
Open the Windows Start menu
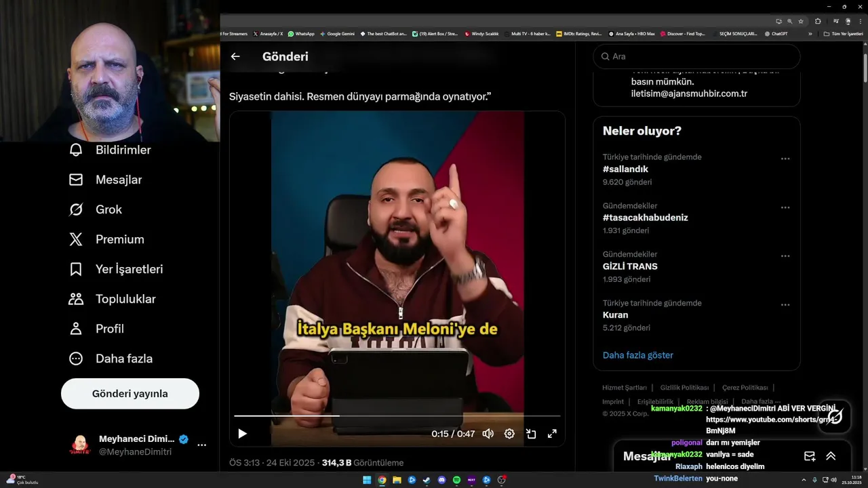(367, 481)
